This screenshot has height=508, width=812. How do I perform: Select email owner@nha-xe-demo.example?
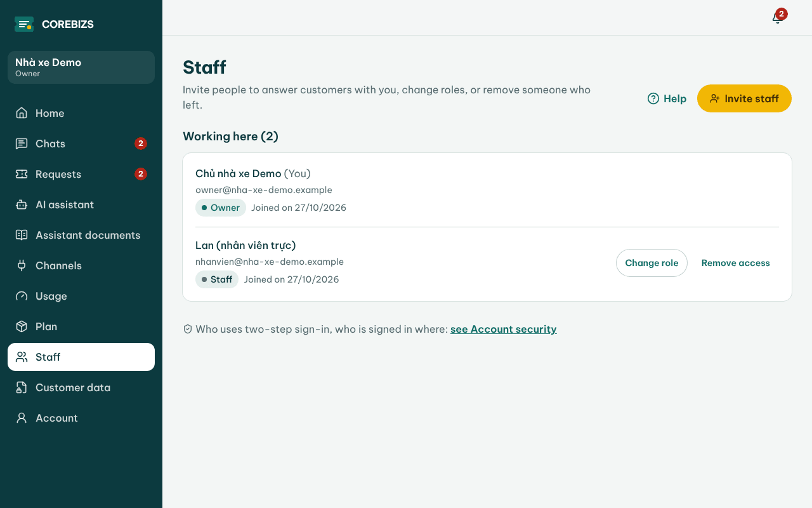264,190
